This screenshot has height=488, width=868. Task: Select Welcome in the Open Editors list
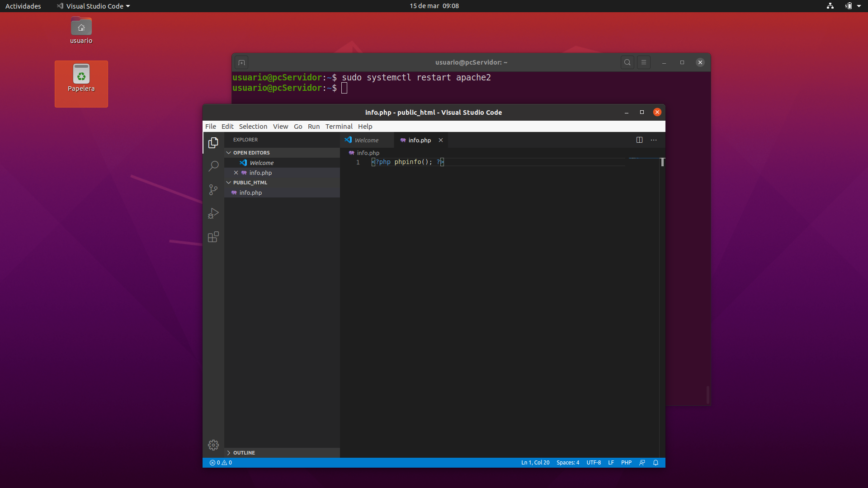click(282, 163)
